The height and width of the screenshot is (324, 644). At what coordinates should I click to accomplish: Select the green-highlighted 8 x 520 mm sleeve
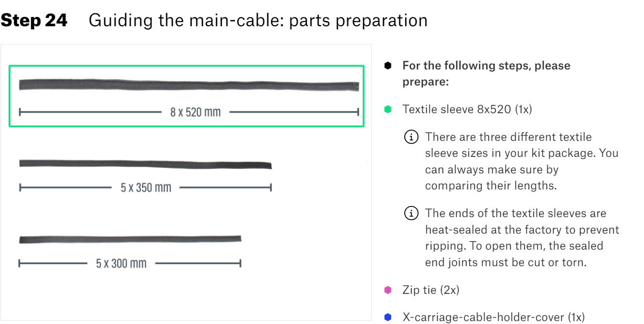pyautogui.click(x=186, y=96)
